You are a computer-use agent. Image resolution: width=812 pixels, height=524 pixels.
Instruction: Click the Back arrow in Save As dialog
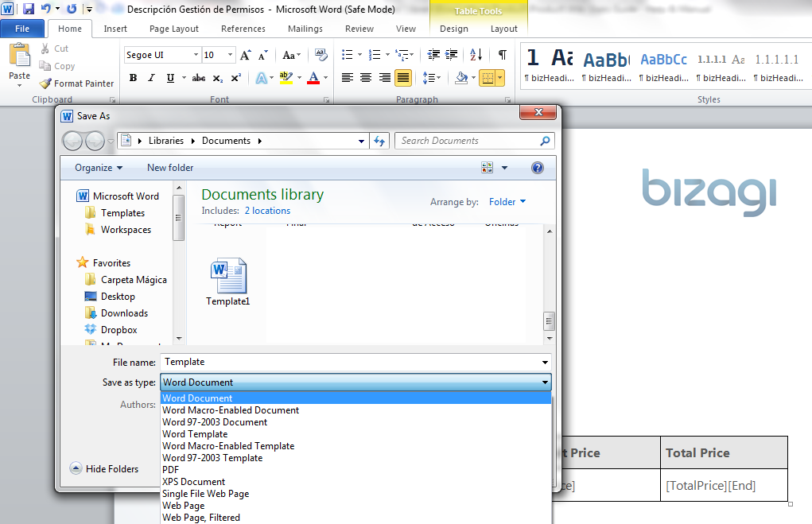coord(72,141)
